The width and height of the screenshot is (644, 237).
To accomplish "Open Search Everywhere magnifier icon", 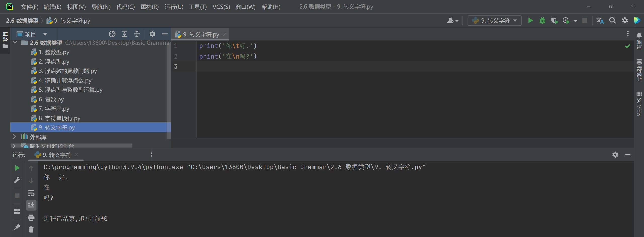I will (613, 20).
